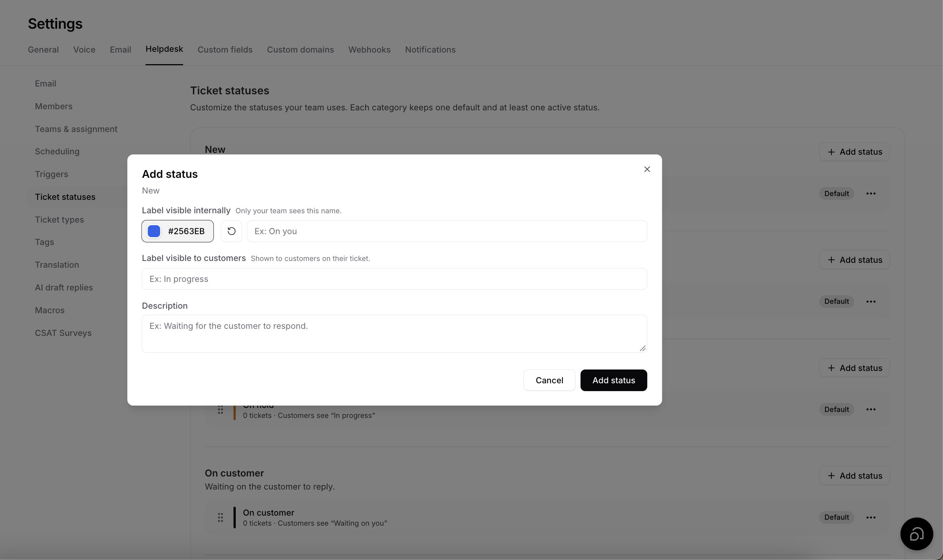Click the internal label input field

click(447, 231)
